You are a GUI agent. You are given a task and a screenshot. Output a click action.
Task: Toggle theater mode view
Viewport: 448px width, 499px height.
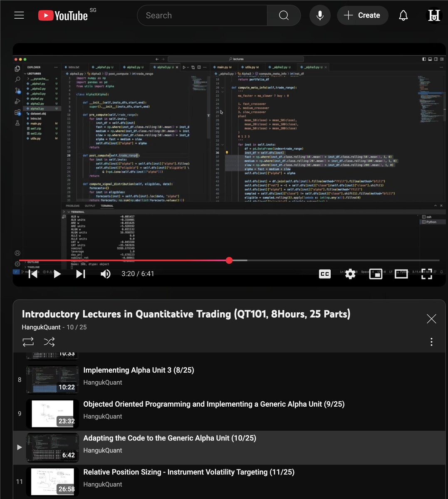point(401,274)
